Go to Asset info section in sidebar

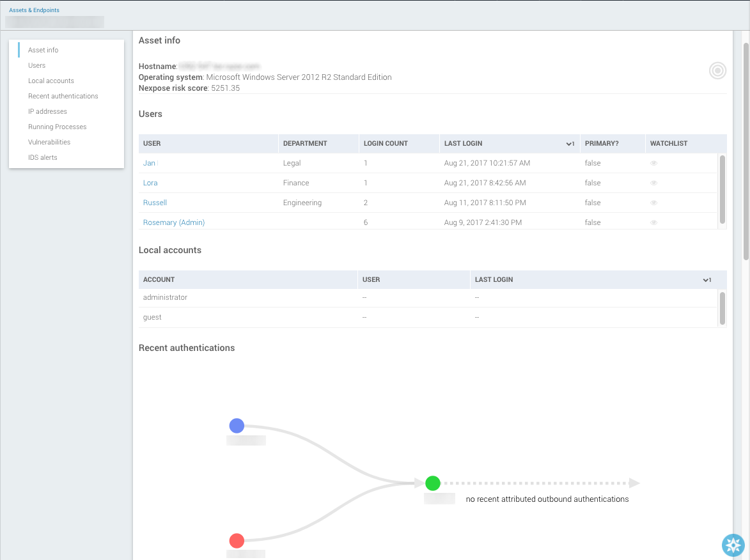43,50
